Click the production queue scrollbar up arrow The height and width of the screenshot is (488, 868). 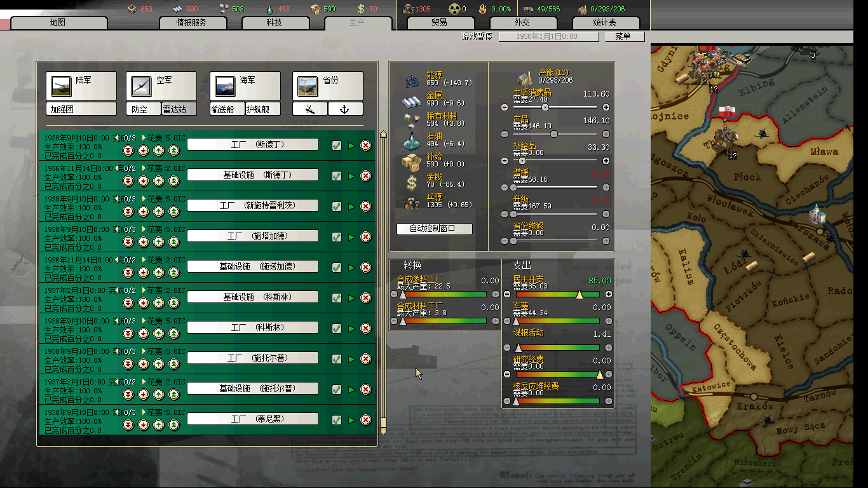383,134
